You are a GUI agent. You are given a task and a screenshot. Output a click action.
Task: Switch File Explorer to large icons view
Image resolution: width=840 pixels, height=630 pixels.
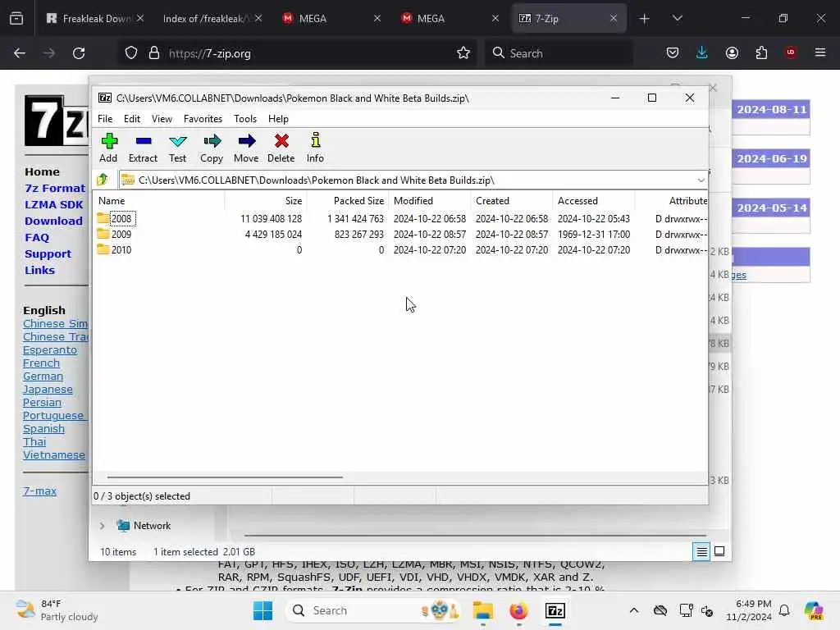tap(719, 551)
